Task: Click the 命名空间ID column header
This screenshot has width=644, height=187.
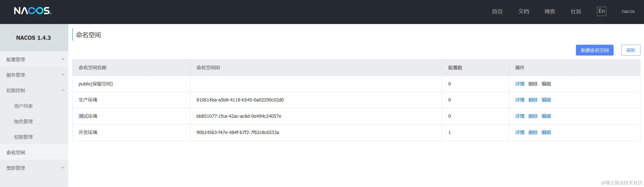Action: [316, 68]
